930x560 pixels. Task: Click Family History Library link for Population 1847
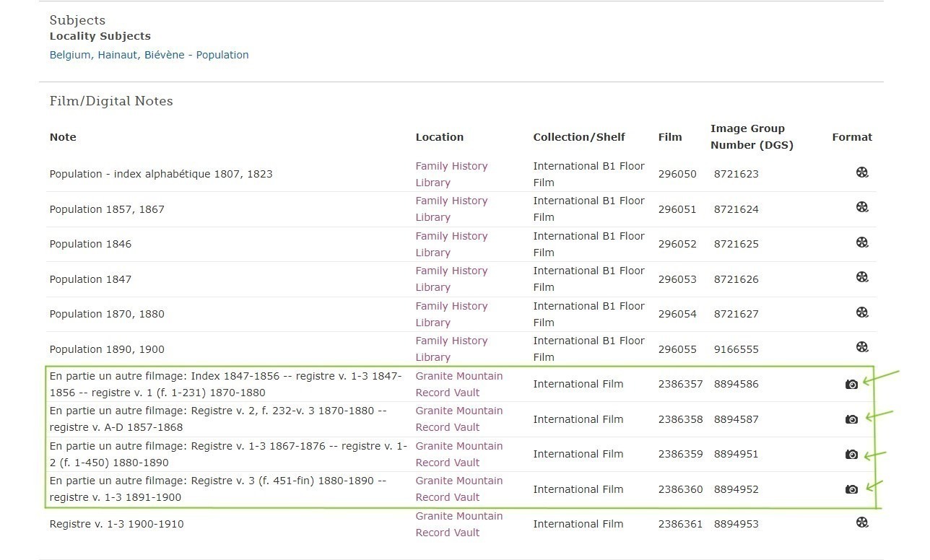pos(451,279)
